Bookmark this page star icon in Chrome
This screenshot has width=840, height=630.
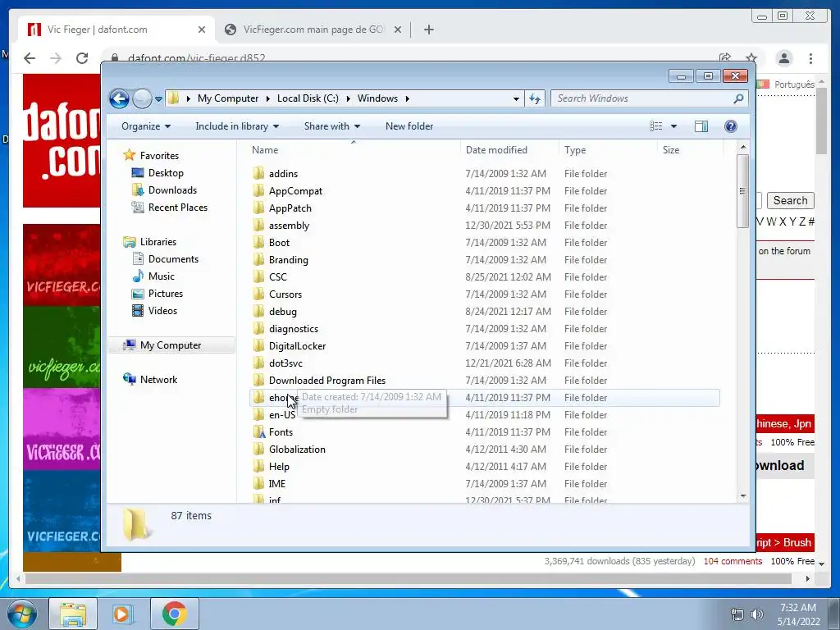[x=751, y=58]
